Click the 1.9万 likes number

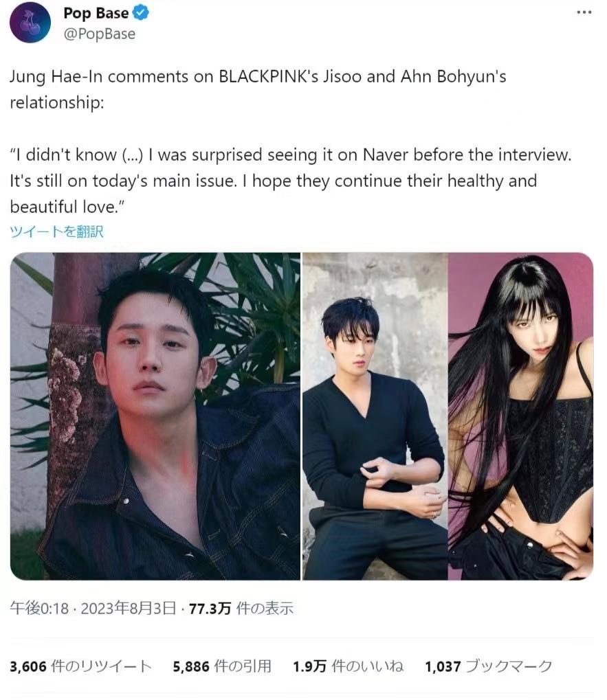(x=309, y=667)
